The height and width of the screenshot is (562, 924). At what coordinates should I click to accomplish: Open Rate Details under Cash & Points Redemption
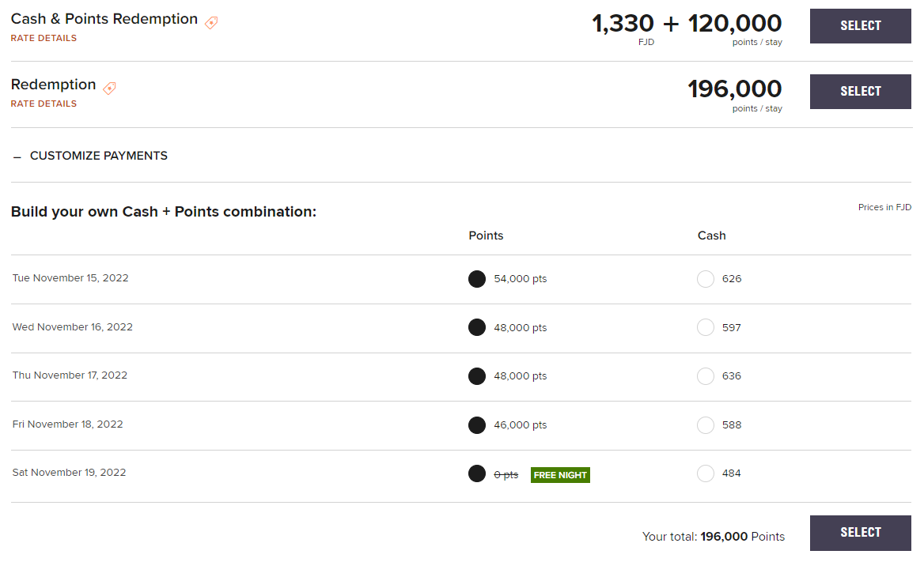(x=44, y=38)
